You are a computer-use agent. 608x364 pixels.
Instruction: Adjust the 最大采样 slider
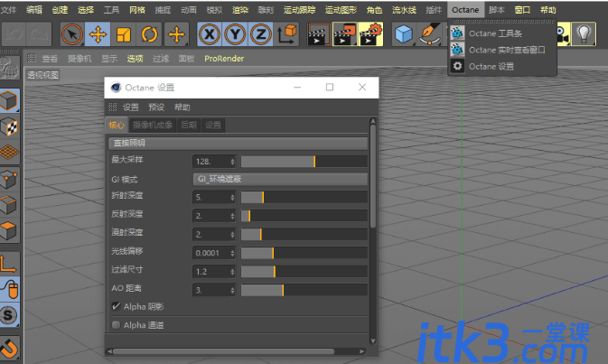(304, 162)
